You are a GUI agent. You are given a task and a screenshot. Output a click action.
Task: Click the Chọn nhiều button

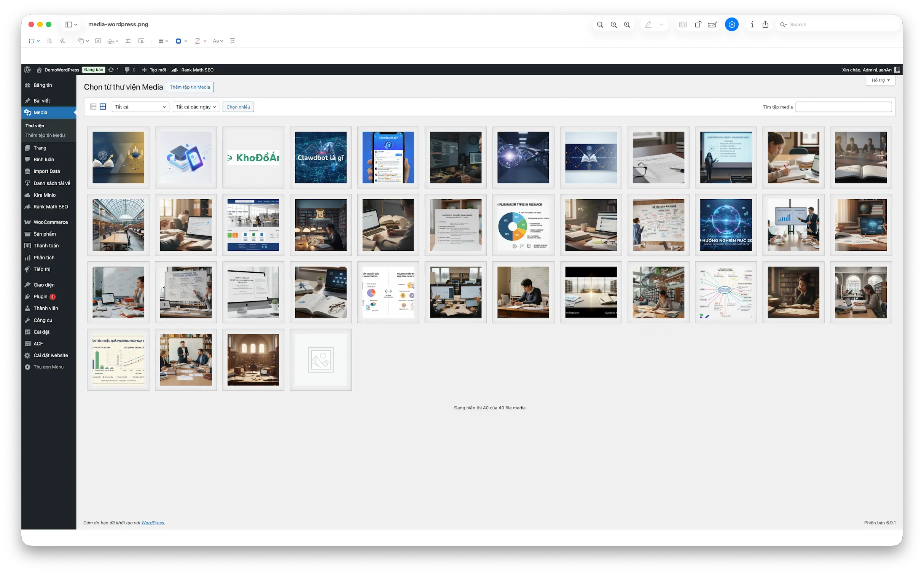(238, 107)
